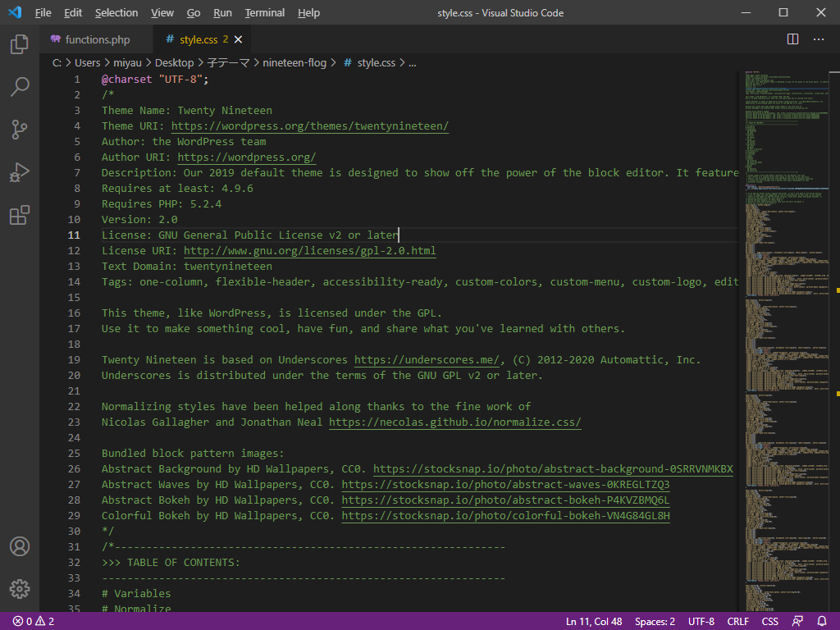Click the C: breadcrumb segment
Screen dimensions: 840x630
[57, 62]
